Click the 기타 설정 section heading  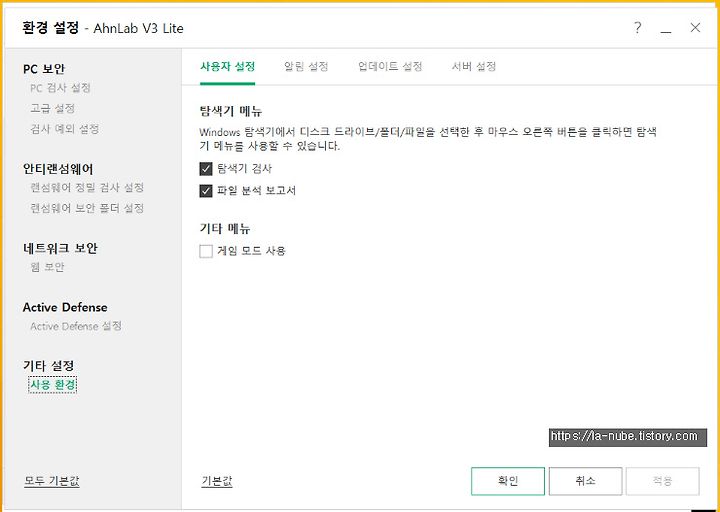click(x=48, y=366)
